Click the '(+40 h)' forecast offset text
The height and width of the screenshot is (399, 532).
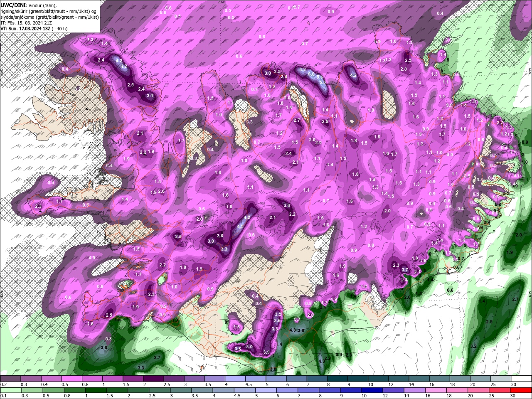60,28
